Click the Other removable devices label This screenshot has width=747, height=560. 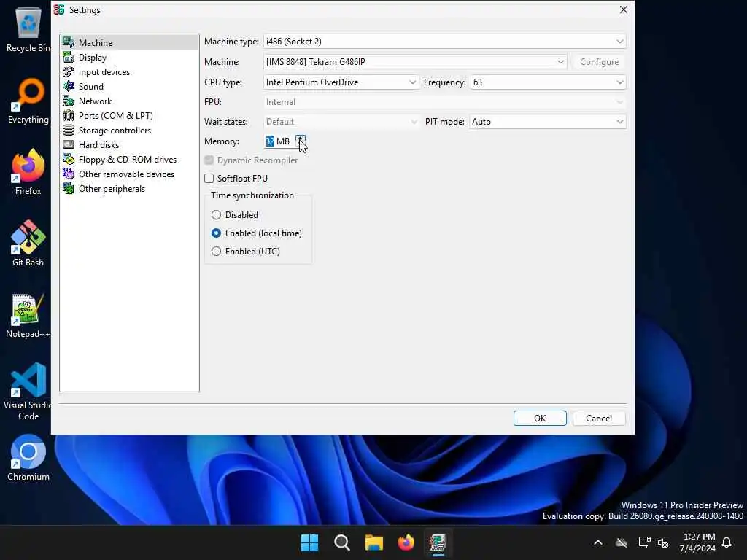pyautogui.click(x=126, y=174)
